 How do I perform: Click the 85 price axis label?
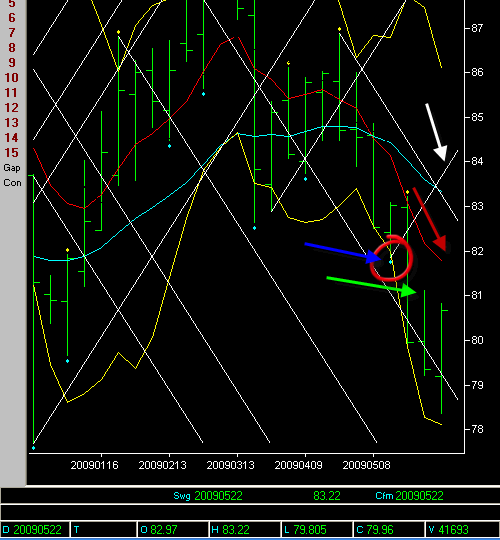(477, 117)
